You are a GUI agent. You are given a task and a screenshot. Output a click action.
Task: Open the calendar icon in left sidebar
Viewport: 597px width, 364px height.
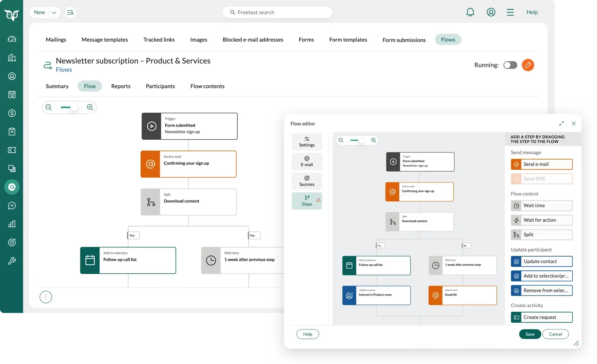pyautogui.click(x=12, y=95)
